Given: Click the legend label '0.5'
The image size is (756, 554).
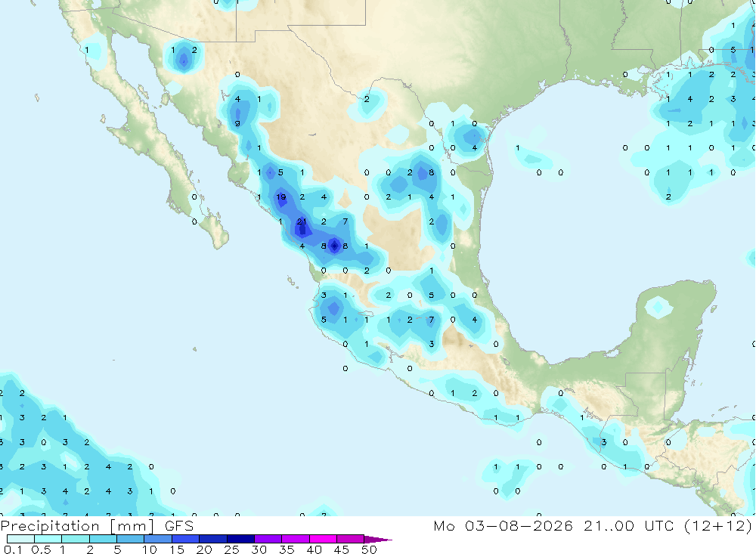Looking at the screenshot, I should 41,549.
